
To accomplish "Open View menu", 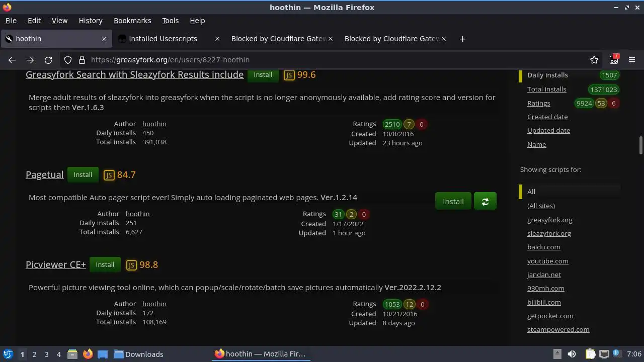I will (x=59, y=21).
